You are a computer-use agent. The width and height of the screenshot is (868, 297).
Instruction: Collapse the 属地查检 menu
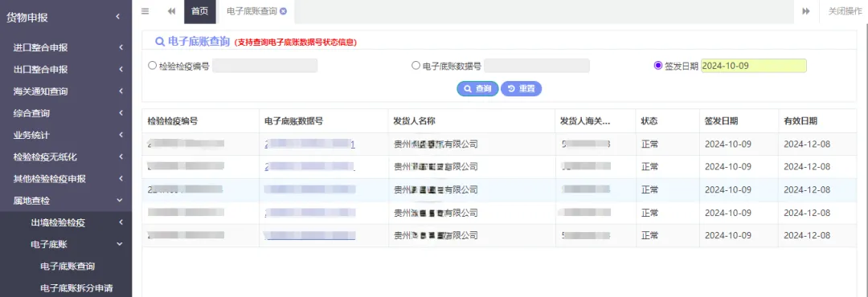[66, 200]
